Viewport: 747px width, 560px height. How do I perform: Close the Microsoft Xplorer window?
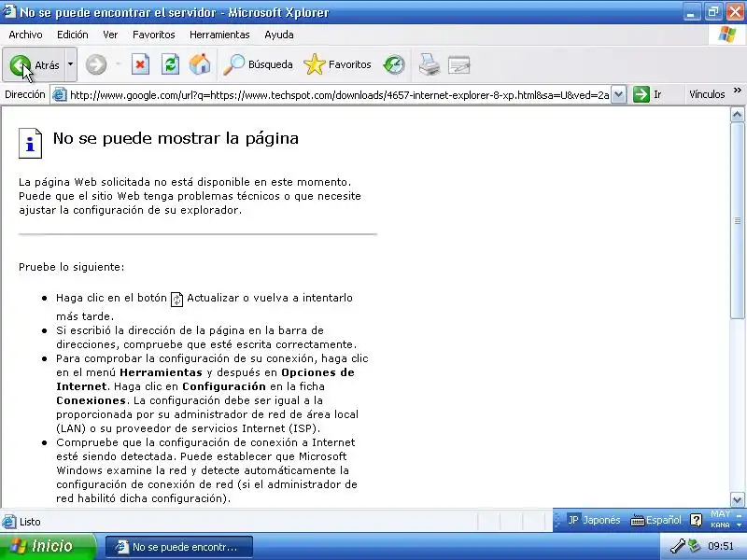tap(735, 12)
